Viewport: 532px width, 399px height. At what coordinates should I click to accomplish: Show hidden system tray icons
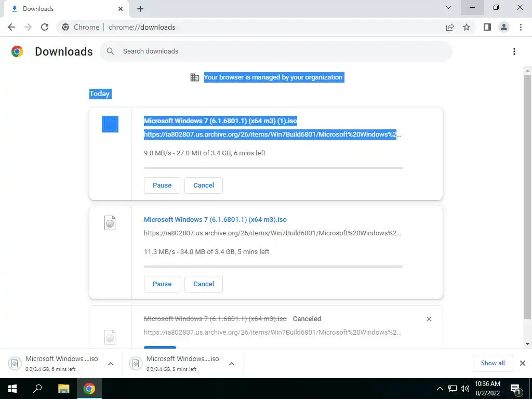[x=440, y=389]
